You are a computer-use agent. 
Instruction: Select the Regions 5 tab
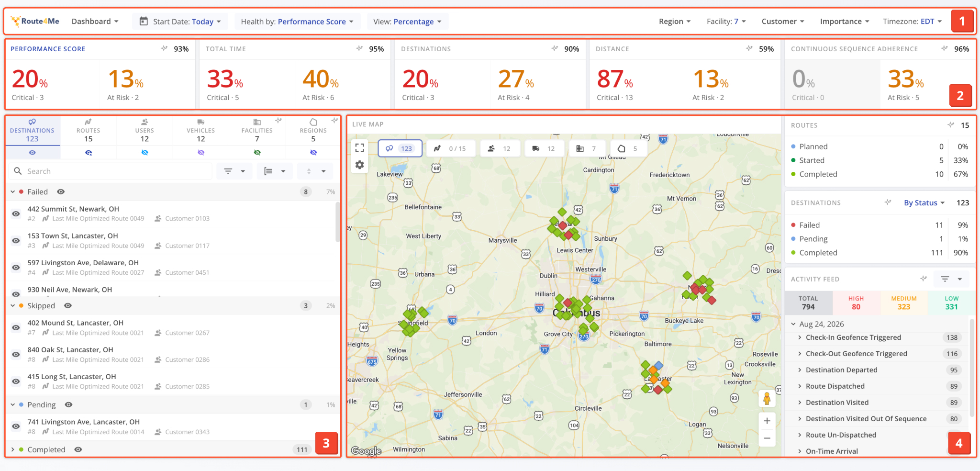pos(313,130)
